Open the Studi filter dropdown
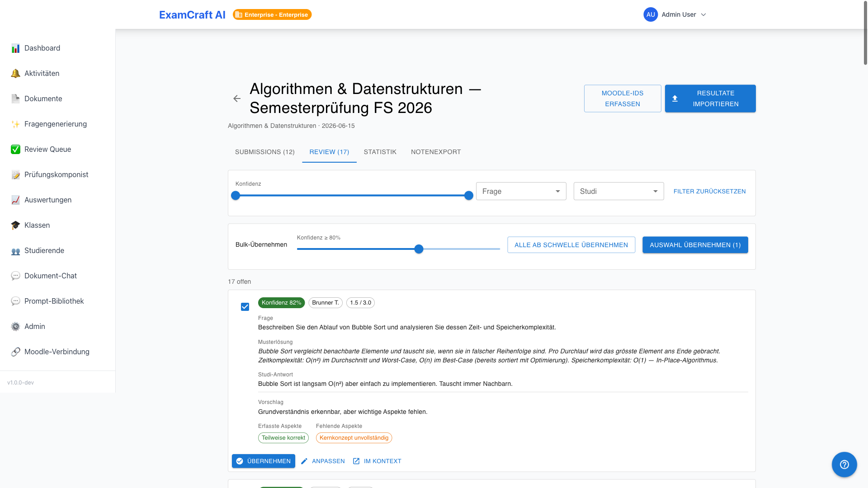 [x=618, y=191]
